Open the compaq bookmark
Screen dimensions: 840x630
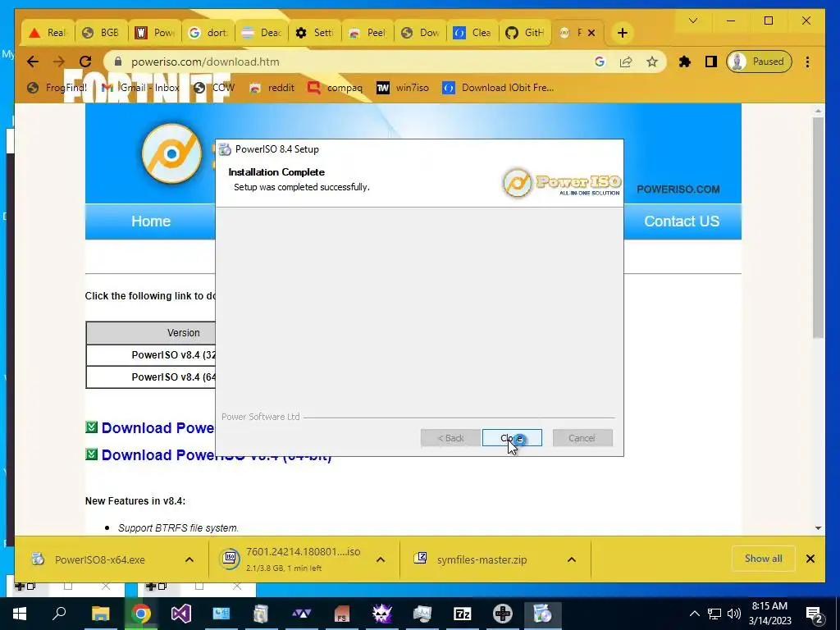click(335, 87)
